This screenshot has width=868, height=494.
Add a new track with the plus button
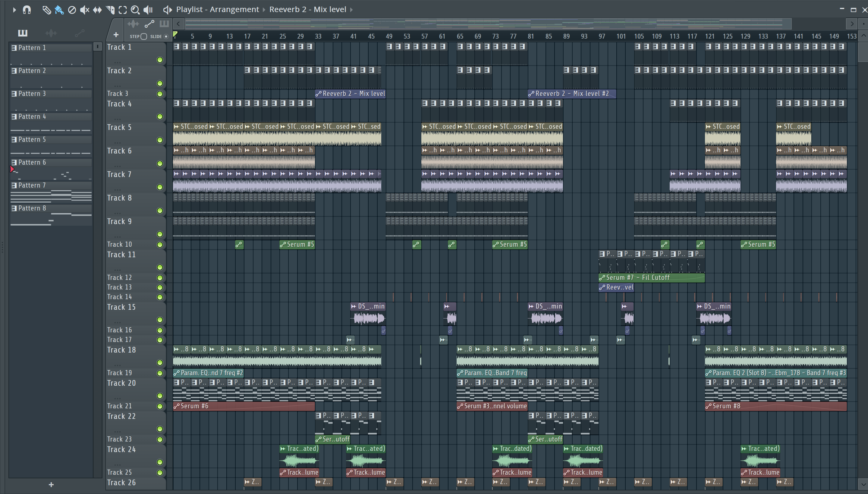point(116,35)
